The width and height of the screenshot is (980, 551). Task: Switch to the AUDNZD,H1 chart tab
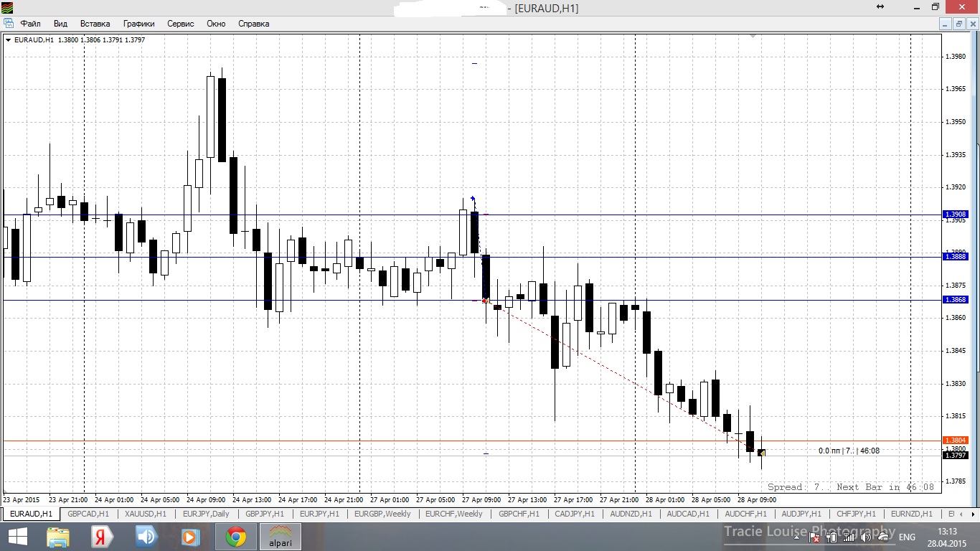pyautogui.click(x=631, y=514)
